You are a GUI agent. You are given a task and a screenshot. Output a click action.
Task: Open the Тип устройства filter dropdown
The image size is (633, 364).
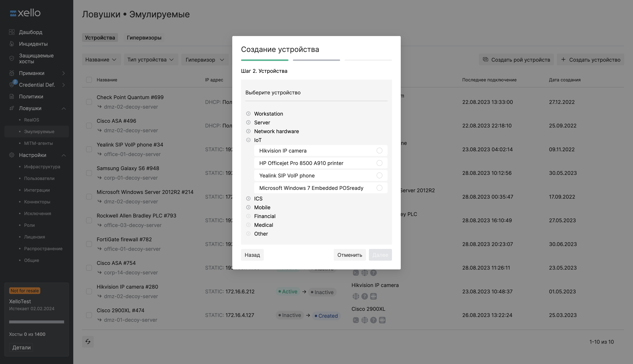click(151, 59)
